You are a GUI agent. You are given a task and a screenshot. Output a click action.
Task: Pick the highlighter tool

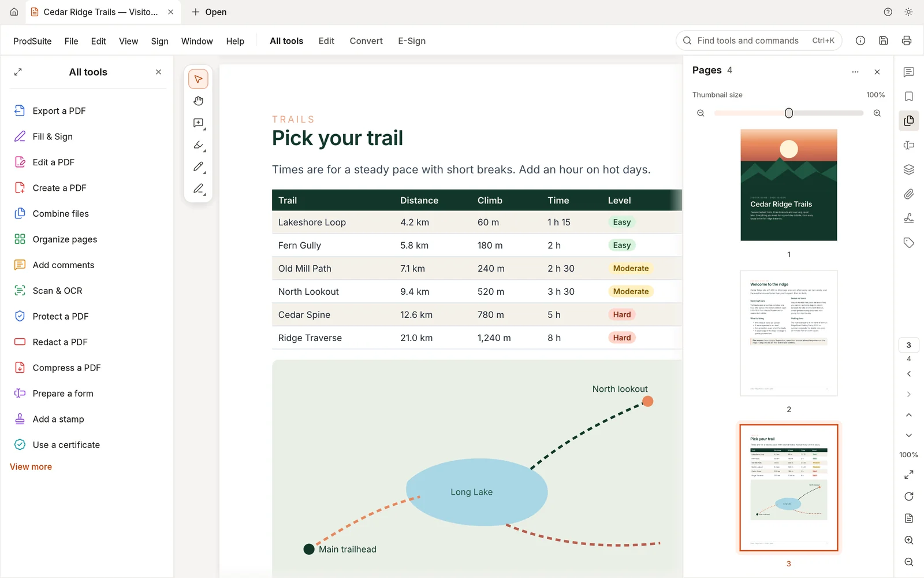click(x=198, y=145)
